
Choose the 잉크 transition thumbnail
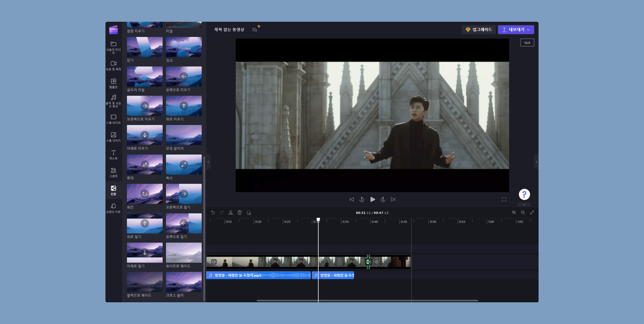[184, 47]
